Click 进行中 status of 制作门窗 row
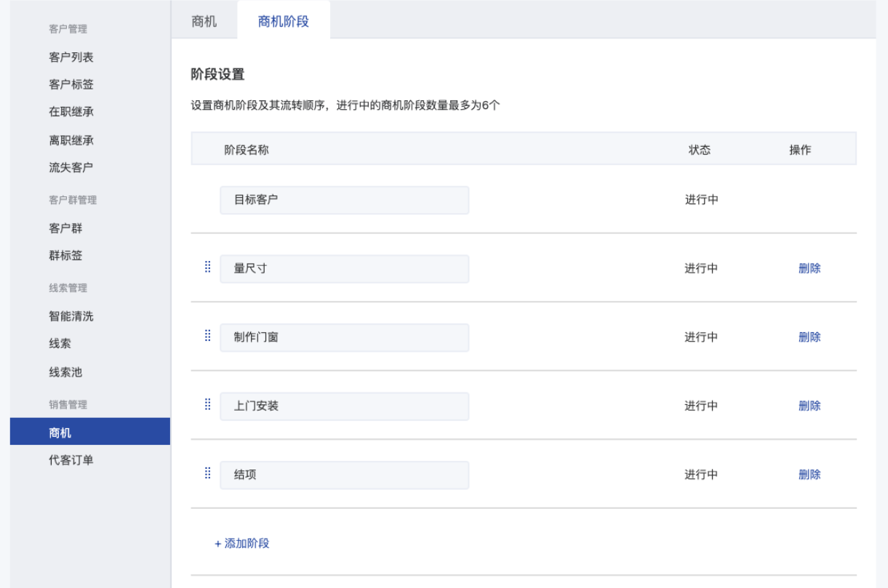 tap(701, 337)
